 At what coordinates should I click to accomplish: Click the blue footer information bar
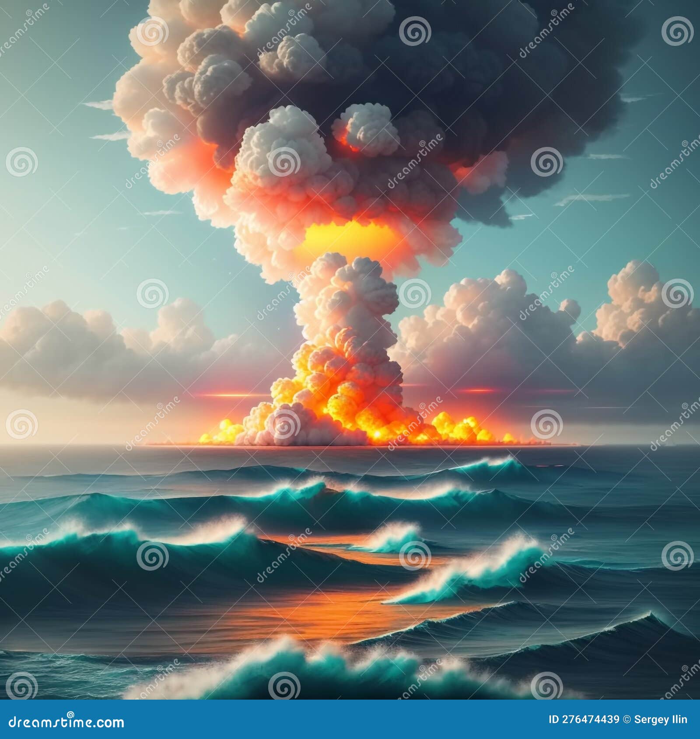pyautogui.click(x=350, y=720)
